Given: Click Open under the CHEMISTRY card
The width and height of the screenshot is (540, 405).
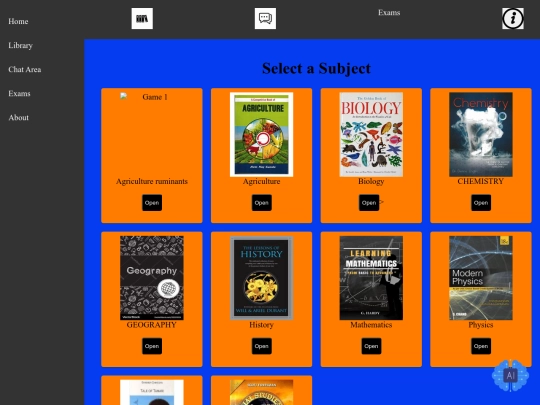Looking at the screenshot, I should (481, 203).
